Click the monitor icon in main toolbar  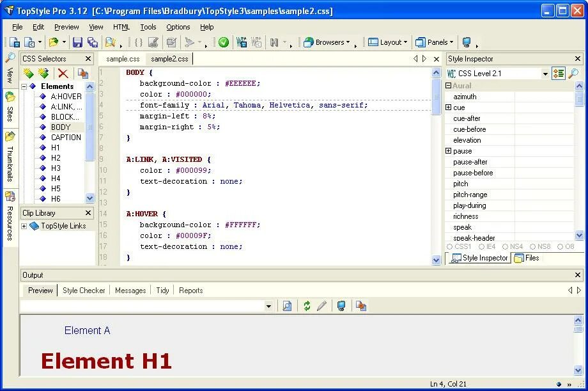[467, 42]
